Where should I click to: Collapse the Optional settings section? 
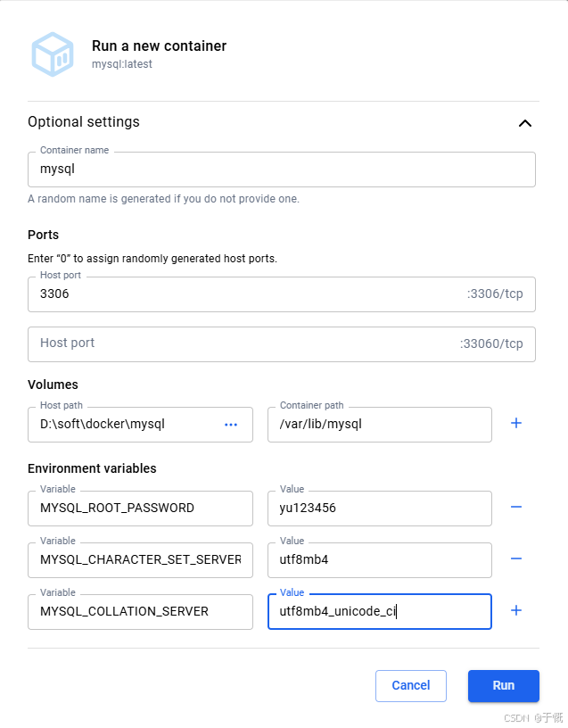[x=525, y=123]
